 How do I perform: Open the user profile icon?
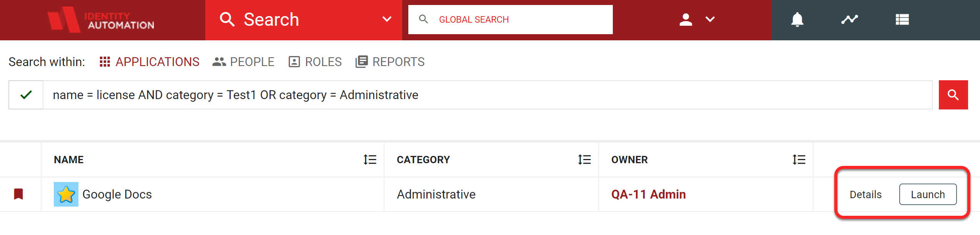(686, 19)
